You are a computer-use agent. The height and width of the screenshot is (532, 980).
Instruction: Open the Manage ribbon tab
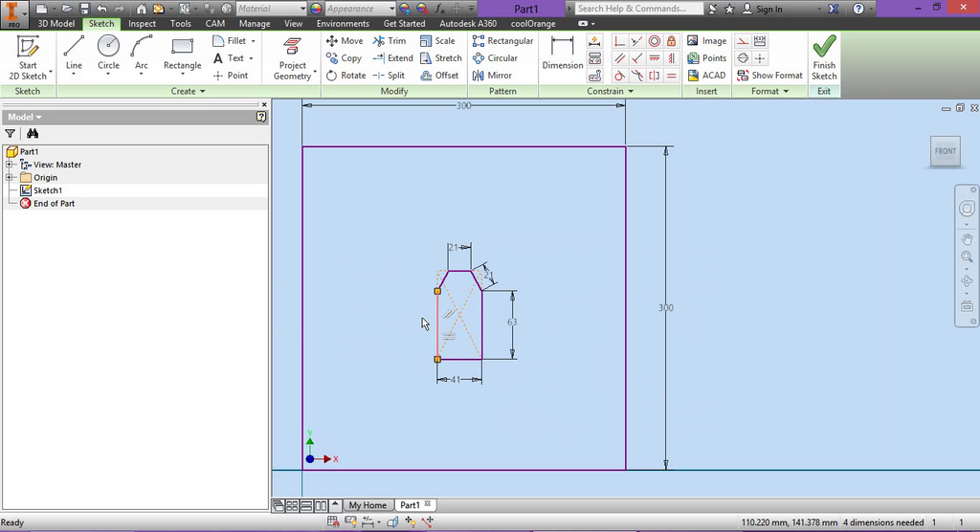tap(255, 24)
